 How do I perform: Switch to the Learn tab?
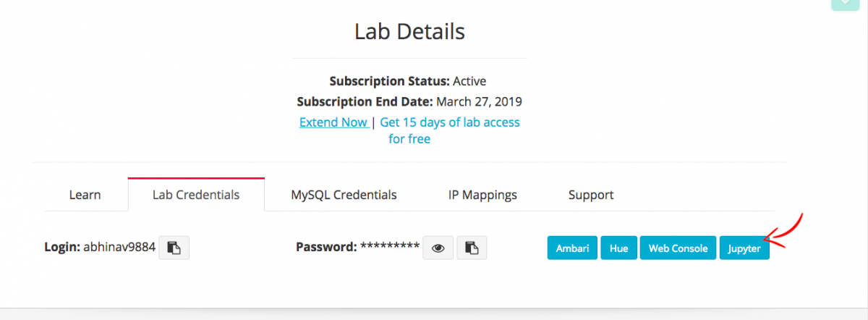(x=85, y=195)
